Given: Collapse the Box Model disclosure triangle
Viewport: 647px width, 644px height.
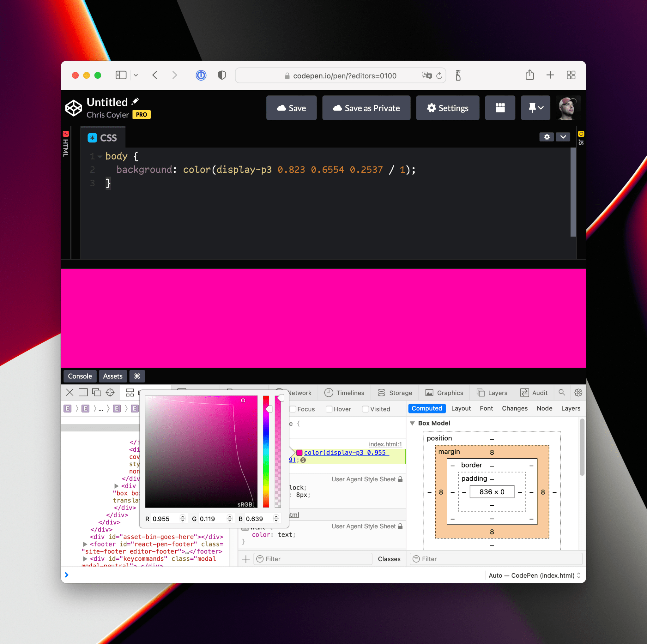Looking at the screenshot, I should pyautogui.click(x=412, y=423).
